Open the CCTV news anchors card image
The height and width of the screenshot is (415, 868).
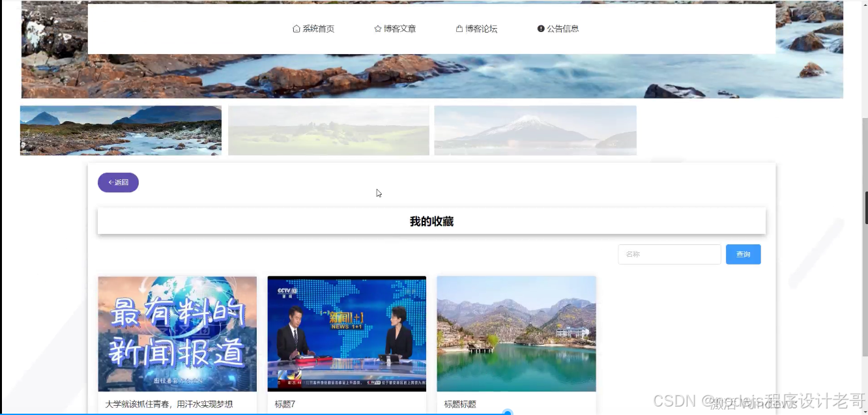(x=347, y=334)
